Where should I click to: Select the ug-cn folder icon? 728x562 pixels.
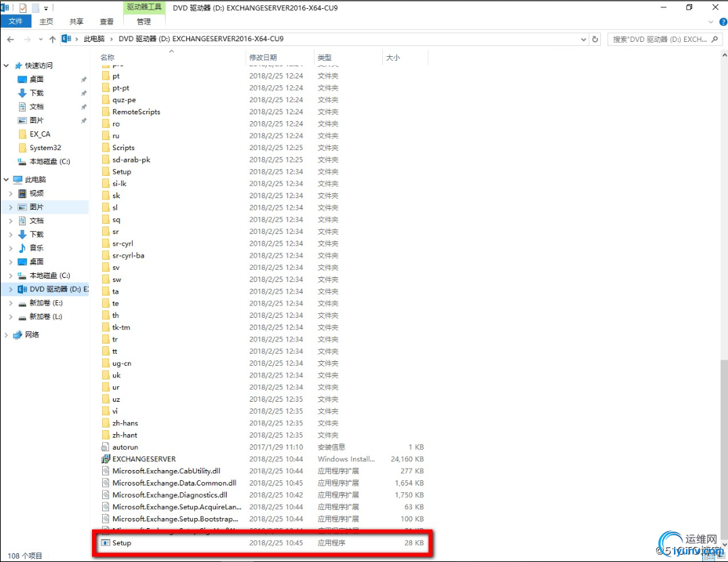(x=106, y=363)
